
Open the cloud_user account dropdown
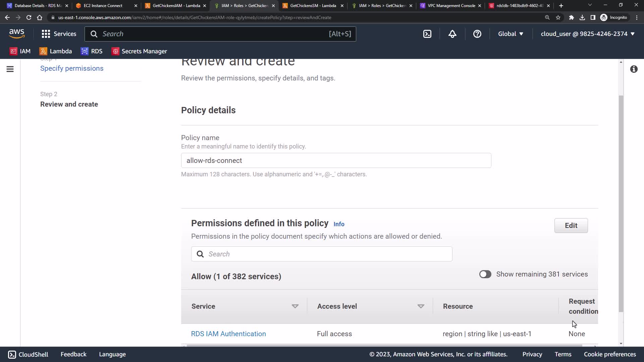(x=588, y=34)
